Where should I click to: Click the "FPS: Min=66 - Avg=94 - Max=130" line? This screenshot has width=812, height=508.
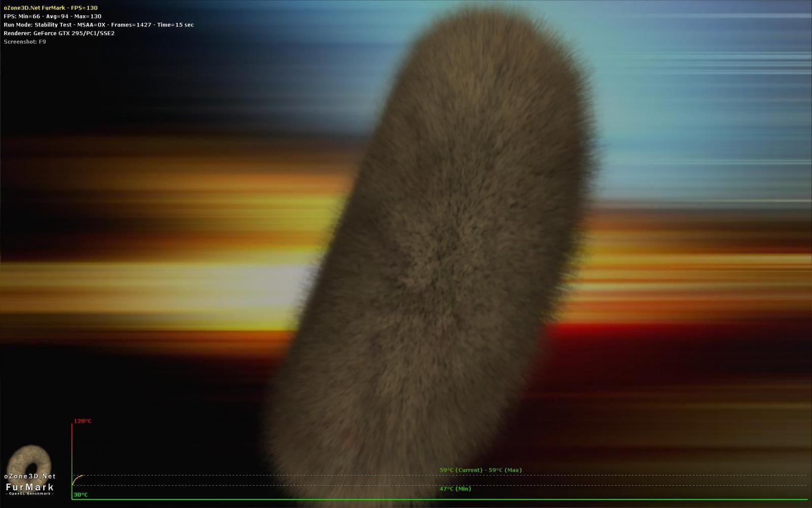pyautogui.click(x=53, y=16)
